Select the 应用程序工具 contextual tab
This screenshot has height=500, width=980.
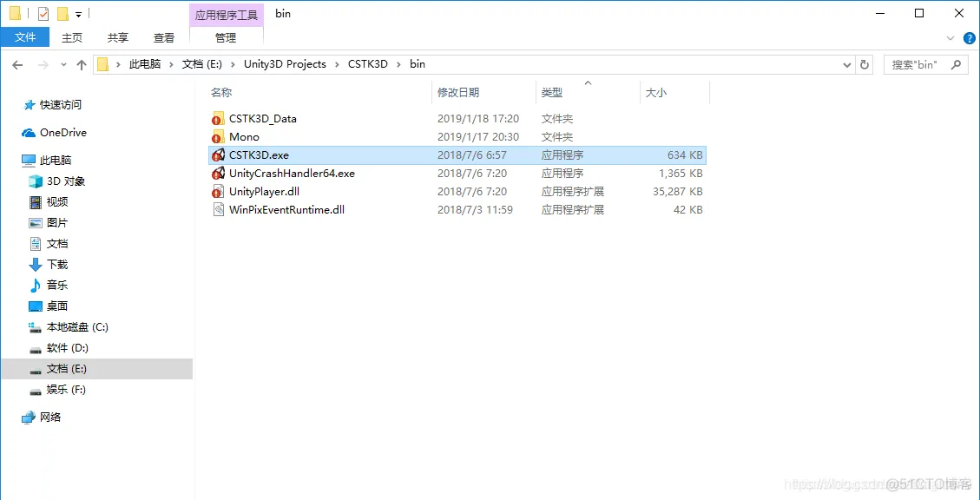click(x=227, y=15)
